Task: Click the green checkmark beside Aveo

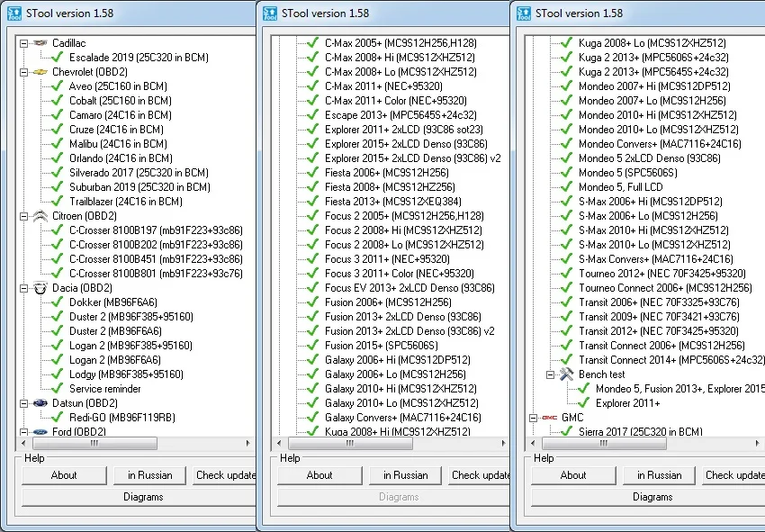Action: [57, 86]
